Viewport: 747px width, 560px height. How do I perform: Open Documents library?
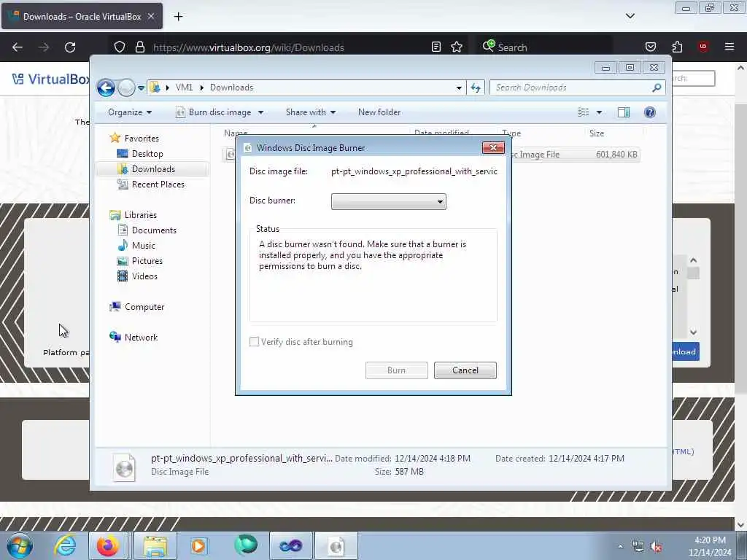click(154, 230)
